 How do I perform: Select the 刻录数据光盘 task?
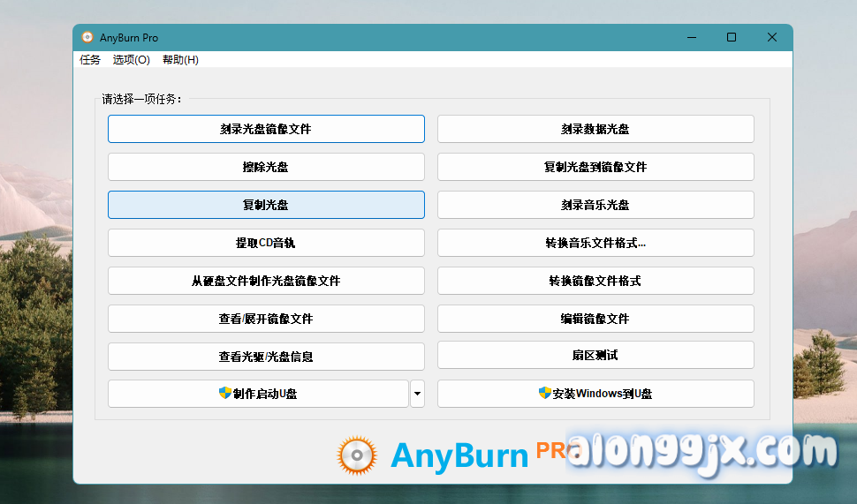click(x=595, y=129)
